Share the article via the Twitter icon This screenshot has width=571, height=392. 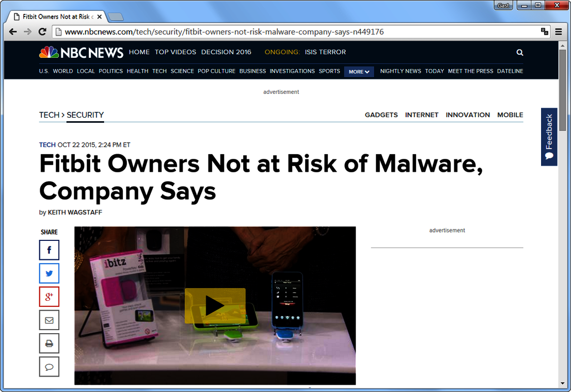49,273
